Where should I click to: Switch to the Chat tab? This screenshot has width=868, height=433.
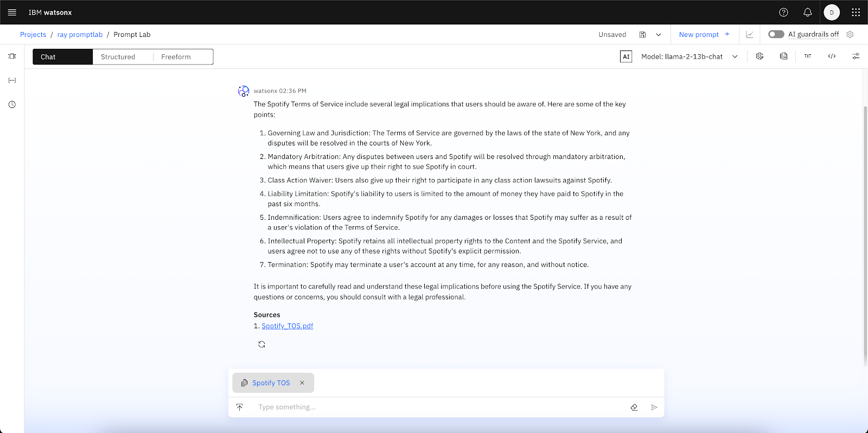pos(62,56)
